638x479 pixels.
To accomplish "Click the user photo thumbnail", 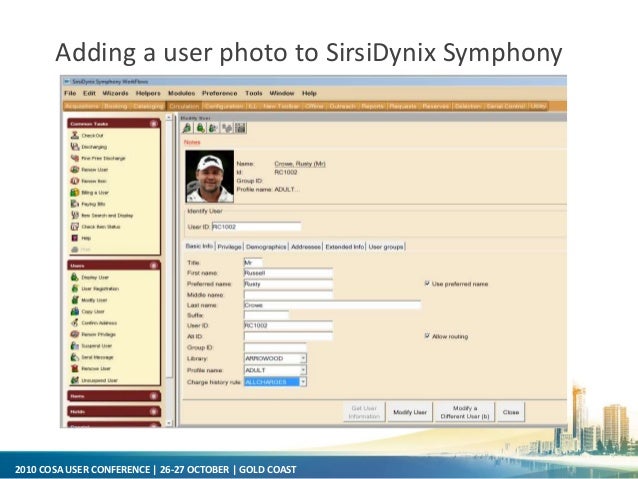I will pos(210,176).
